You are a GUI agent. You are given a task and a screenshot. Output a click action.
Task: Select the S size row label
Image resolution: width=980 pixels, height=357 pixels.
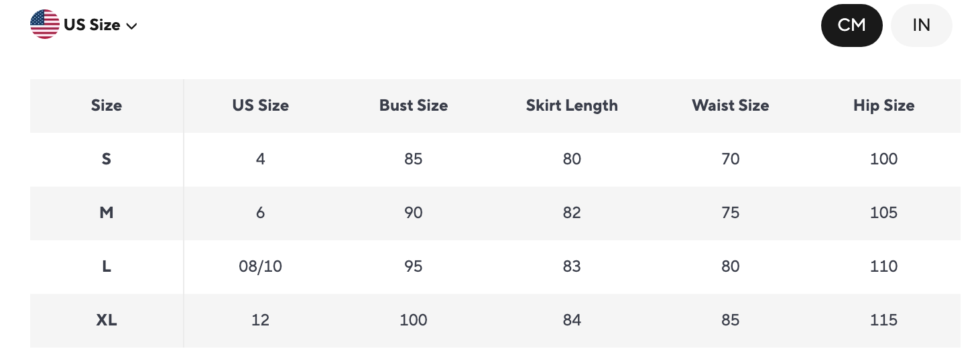107,159
